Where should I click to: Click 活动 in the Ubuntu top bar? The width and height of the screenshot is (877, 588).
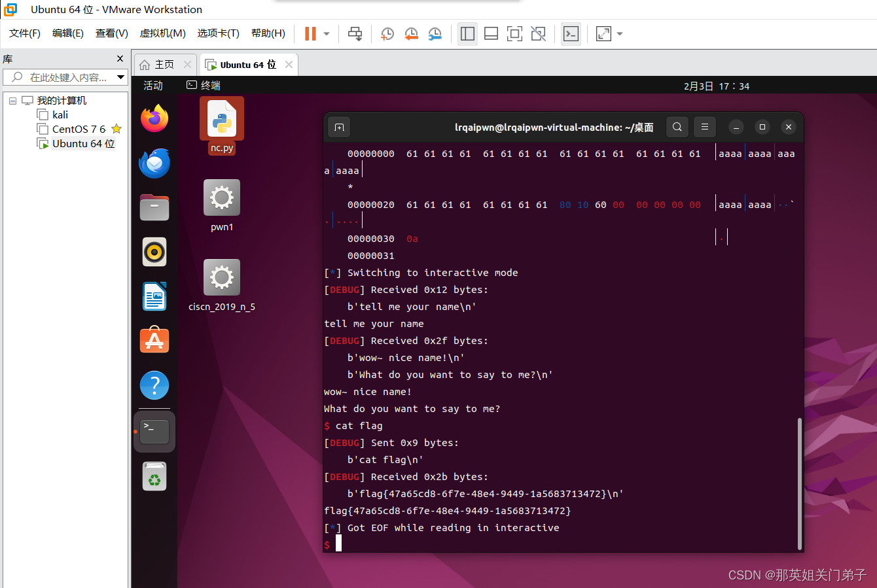[x=153, y=86]
